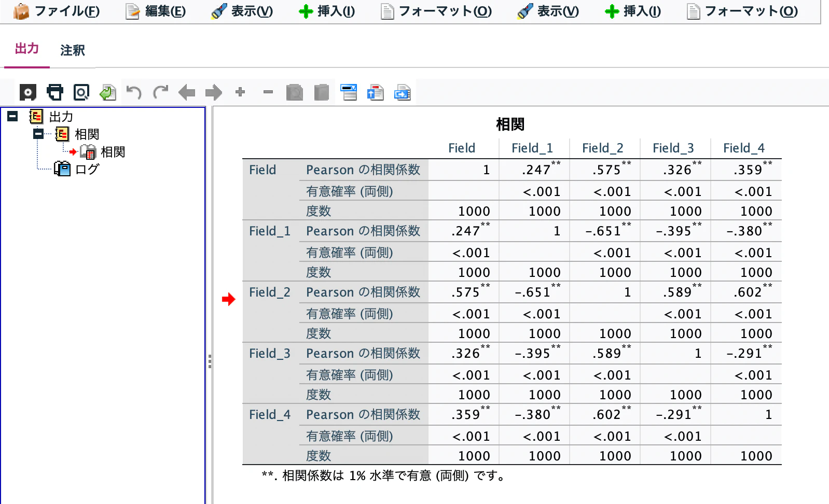Click the Field_3 column header
This screenshot has width=829, height=504.
click(x=673, y=148)
